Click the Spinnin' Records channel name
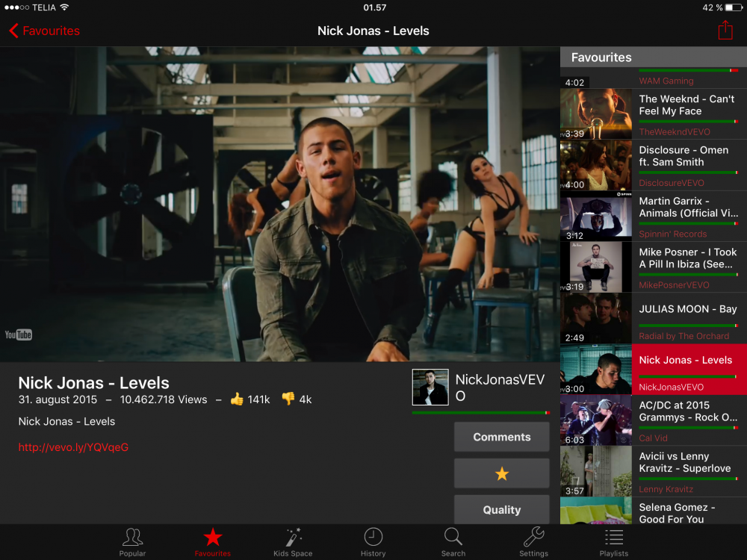The image size is (747, 560). click(x=673, y=234)
